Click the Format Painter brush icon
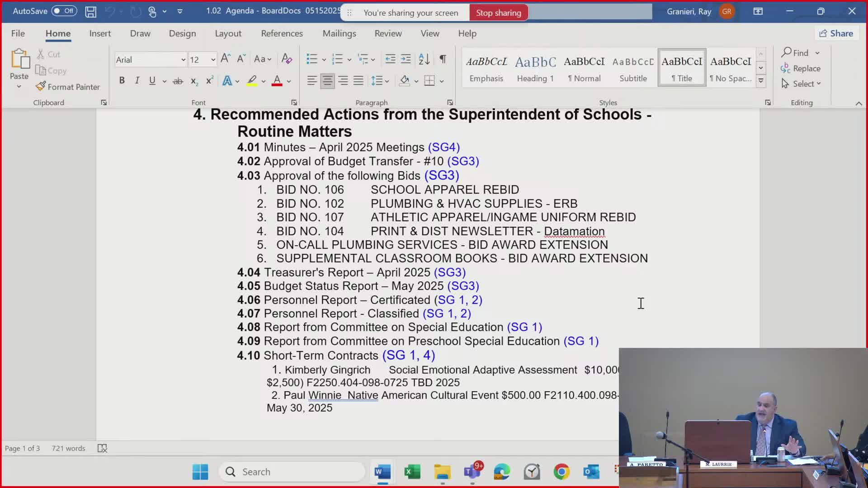This screenshot has width=868, height=488. (41, 86)
